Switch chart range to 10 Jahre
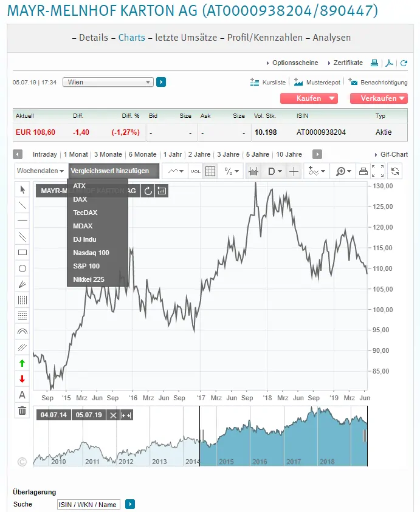Image resolution: width=420 pixels, height=512 pixels. [289, 154]
